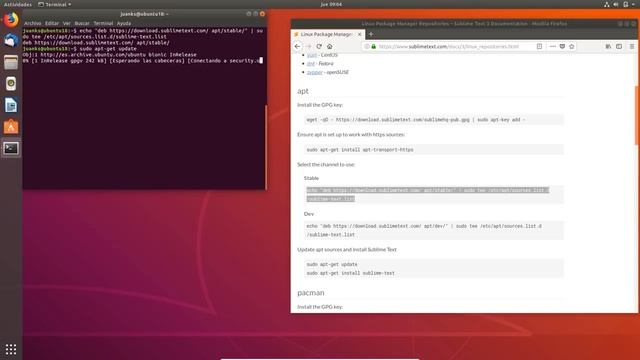Open the volume indicator in top bar
The image size is (640, 360).
(x=616, y=4)
